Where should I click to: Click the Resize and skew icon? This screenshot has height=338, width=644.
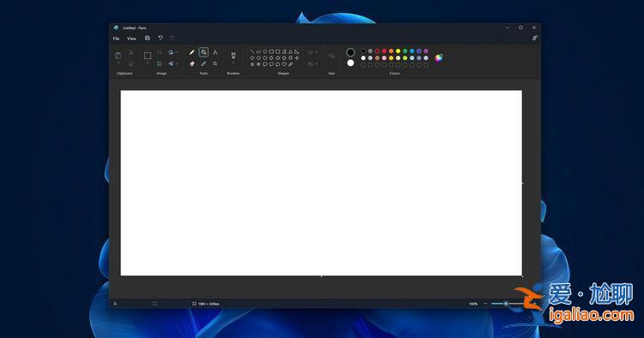pyautogui.click(x=160, y=63)
